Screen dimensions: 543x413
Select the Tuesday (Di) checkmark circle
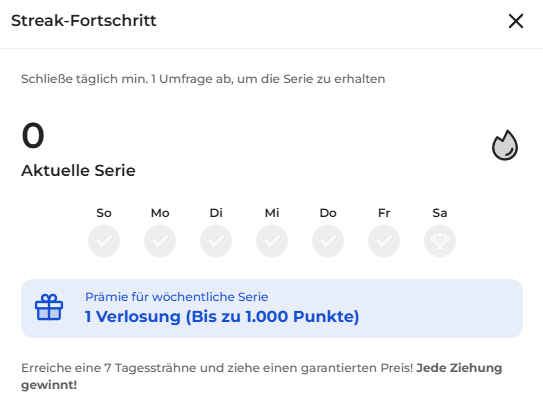pyautogui.click(x=216, y=241)
